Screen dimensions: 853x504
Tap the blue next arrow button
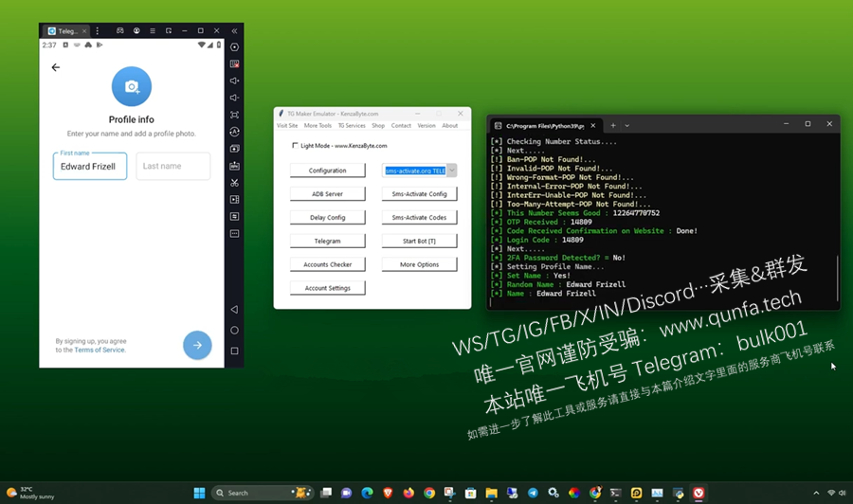click(197, 345)
